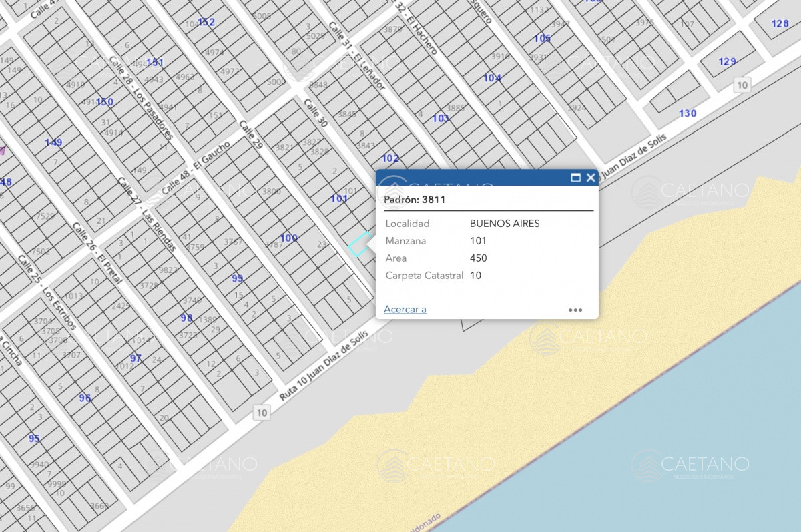This screenshot has height=532, width=801.
Task: Click the 'Calle 29' street label
Action: click(251, 134)
